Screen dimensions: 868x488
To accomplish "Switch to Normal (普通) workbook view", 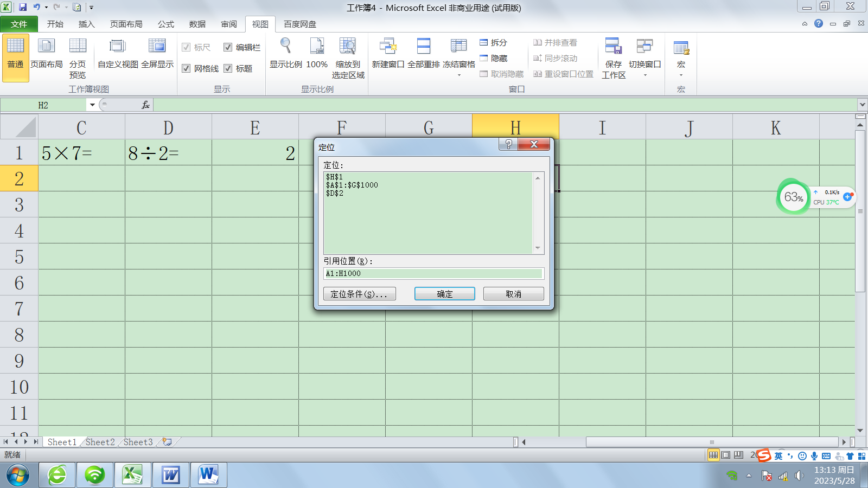I will (x=15, y=57).
